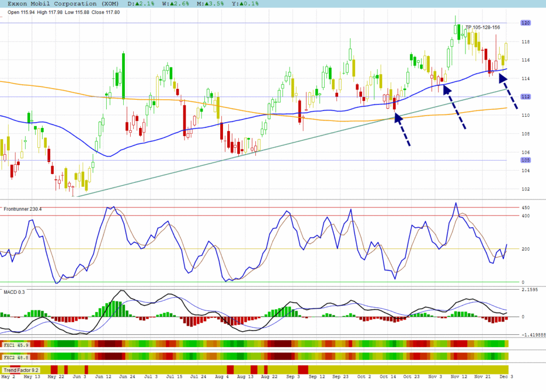
Task: Click the FXC1 45.9 label
Action: click(16, 345)
